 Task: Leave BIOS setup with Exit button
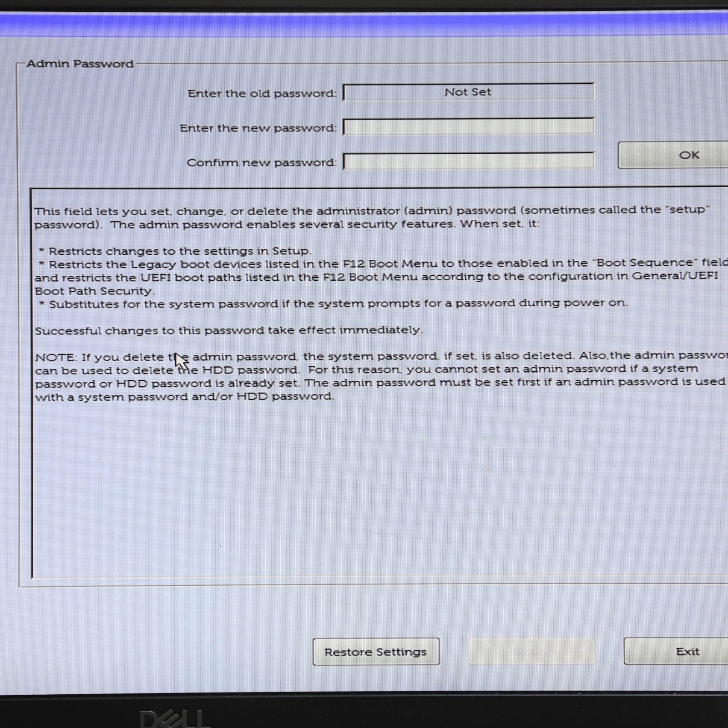point(676,651)
